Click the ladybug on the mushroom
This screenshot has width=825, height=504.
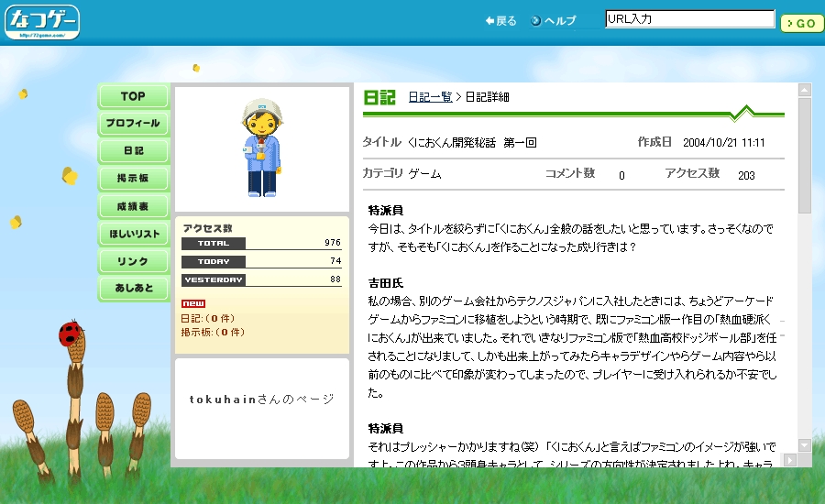coord(70,333)
